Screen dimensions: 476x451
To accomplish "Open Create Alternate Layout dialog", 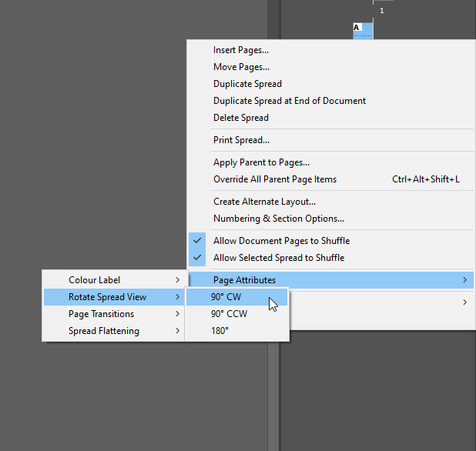I will pos(264,202).
